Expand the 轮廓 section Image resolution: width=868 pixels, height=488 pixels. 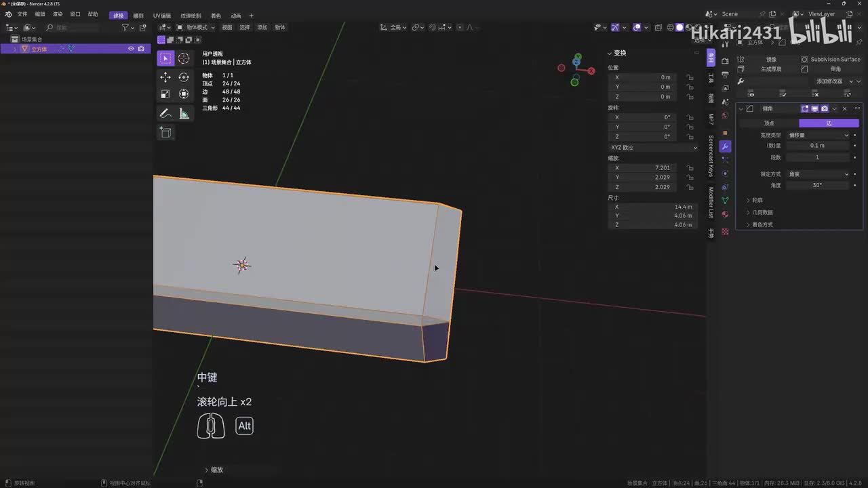point(759,200)
